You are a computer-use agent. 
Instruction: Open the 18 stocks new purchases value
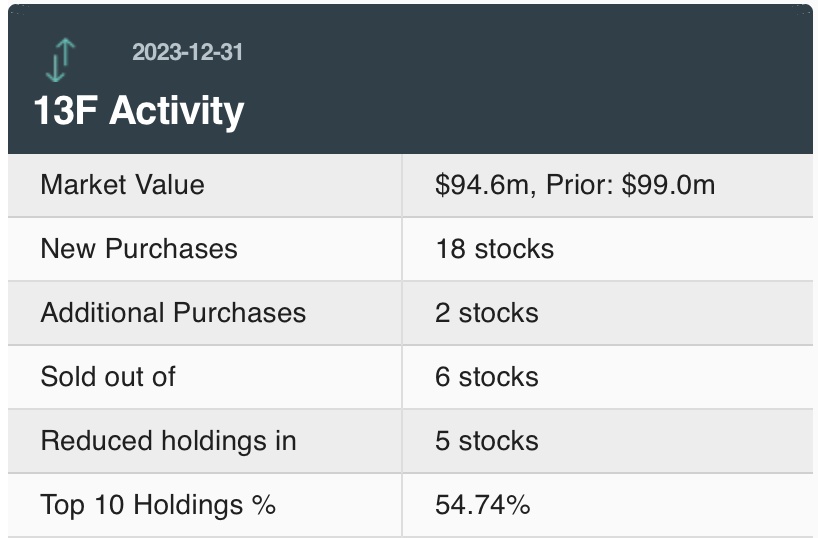(x=494, y=249)
